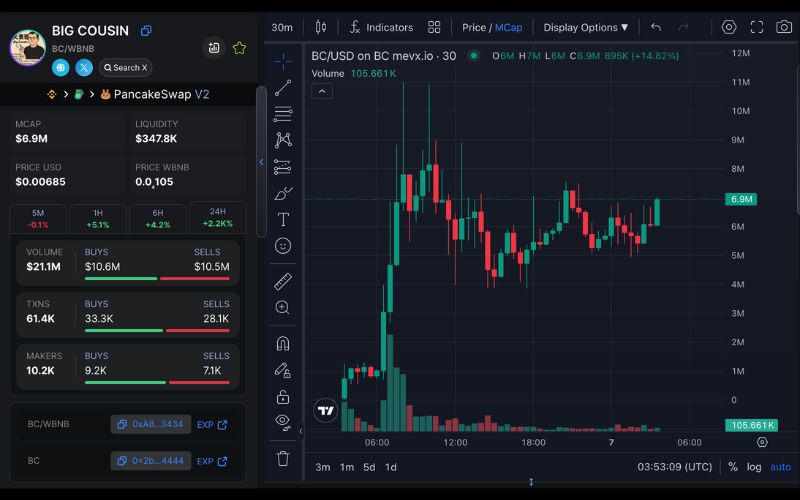This screenshot has width=800, height=500.
Task: Select the Text annotation tool
Action: (x=283, y=219)
